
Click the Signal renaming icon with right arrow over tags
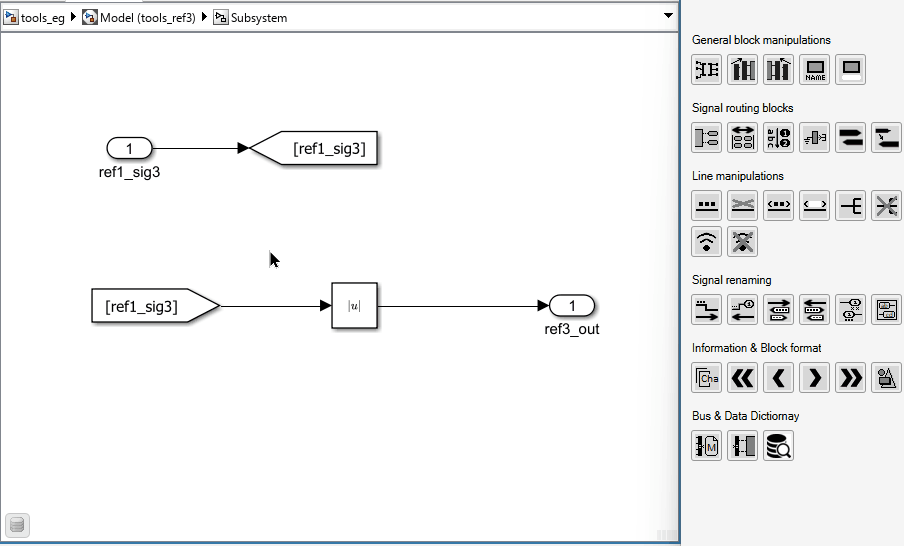[778, 310]
